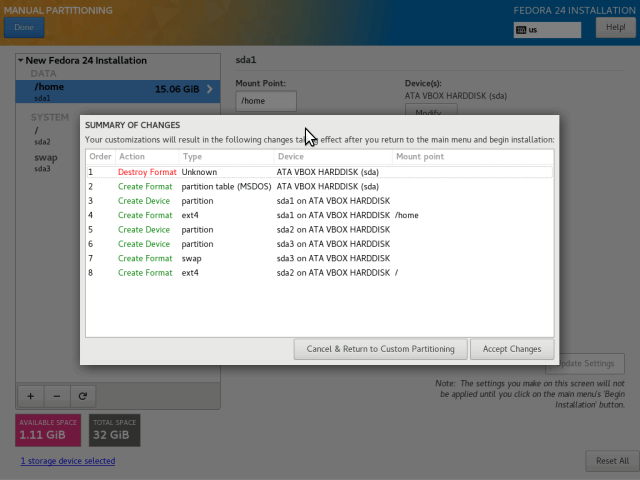Select the partition table (MSDOS) row
The image size is (640, 480).
320,187
